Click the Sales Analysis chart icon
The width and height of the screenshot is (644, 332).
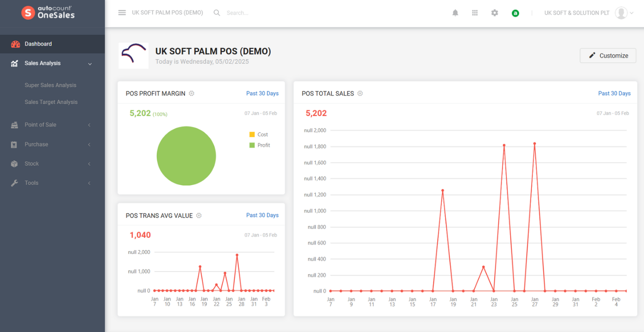pyautogui.click(x=15, y=63)
